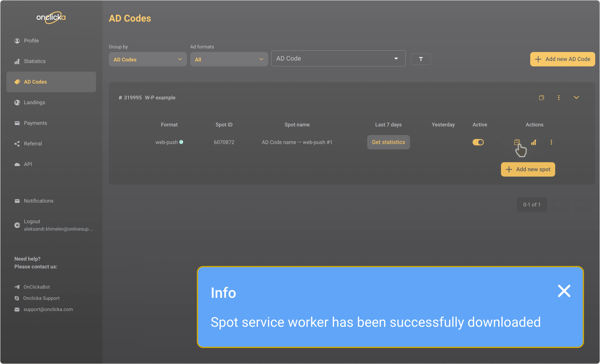Open the Ad formats All dropdown
Image resolution: width=600 pixels, height=364 pixels.
(229, 59)
